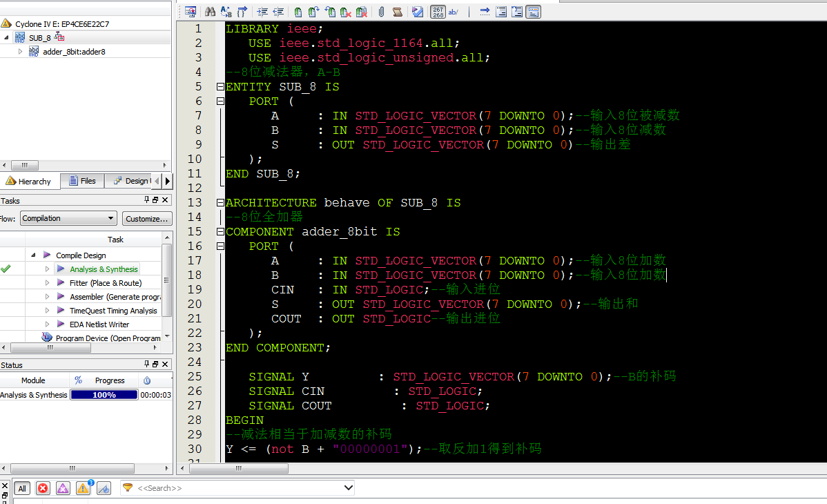Click the increase indent toolbar icon
This screenshot has width=827, height=504.
point(262,12)
